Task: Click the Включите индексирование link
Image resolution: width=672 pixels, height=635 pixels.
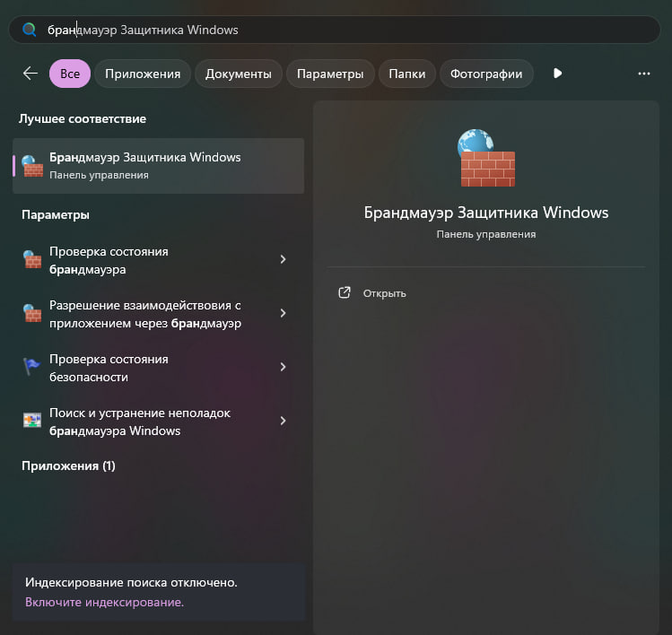Action: pyautogui.click(x=104, y=602)
